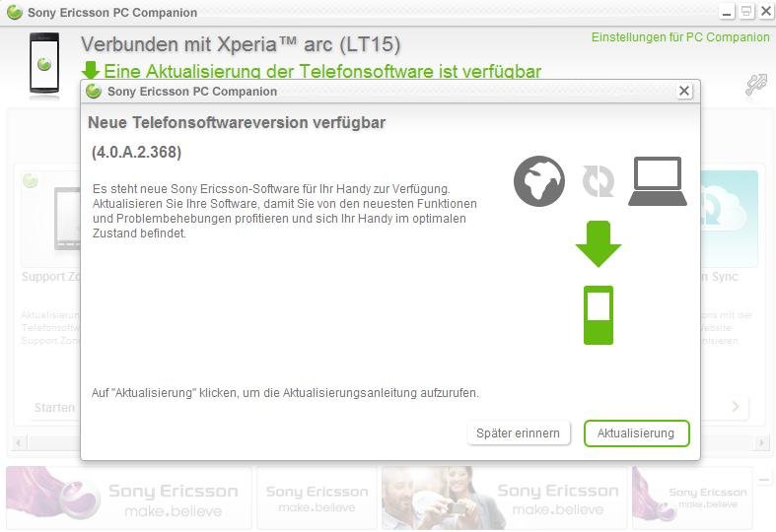Click the green software update available message
The width and height of the screenshot is (776, 532).
322,72
